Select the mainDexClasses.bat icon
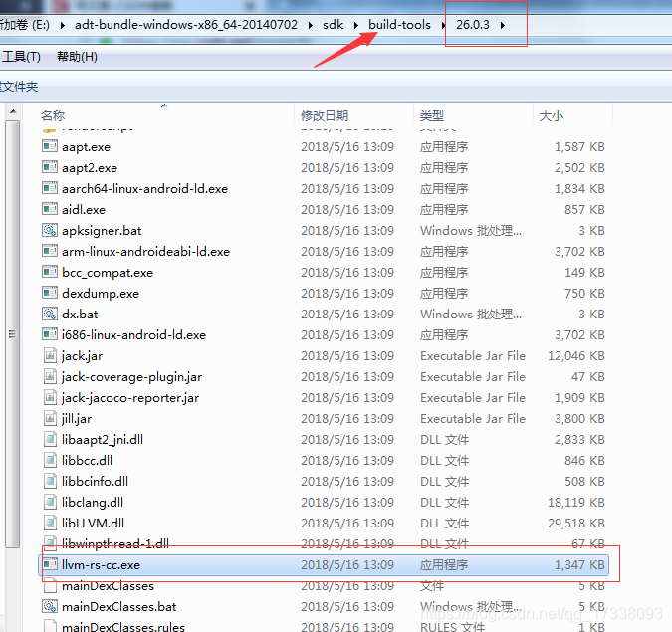This screenshot has height=632, width=672. point(50,606)
